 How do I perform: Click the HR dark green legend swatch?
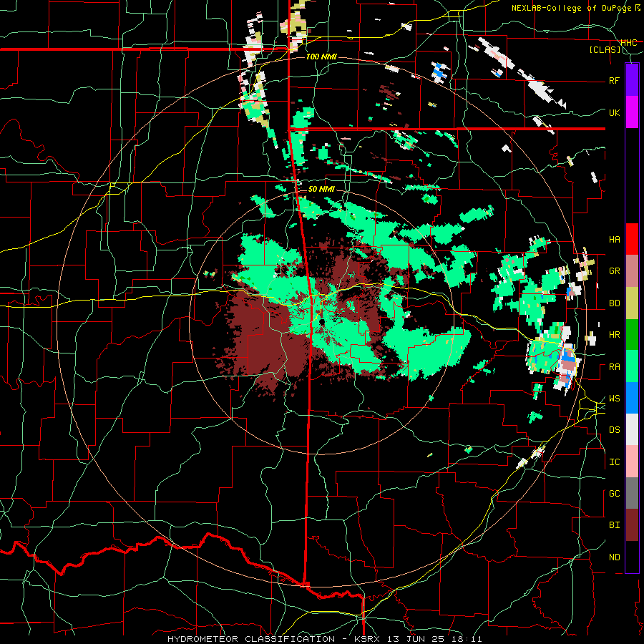(x=632, y=334)
